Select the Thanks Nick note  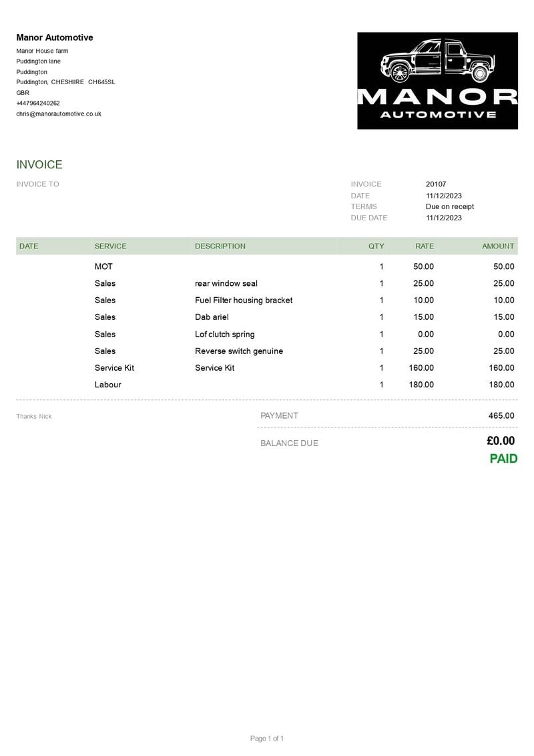pyautogui.click(x=34, y=417)
